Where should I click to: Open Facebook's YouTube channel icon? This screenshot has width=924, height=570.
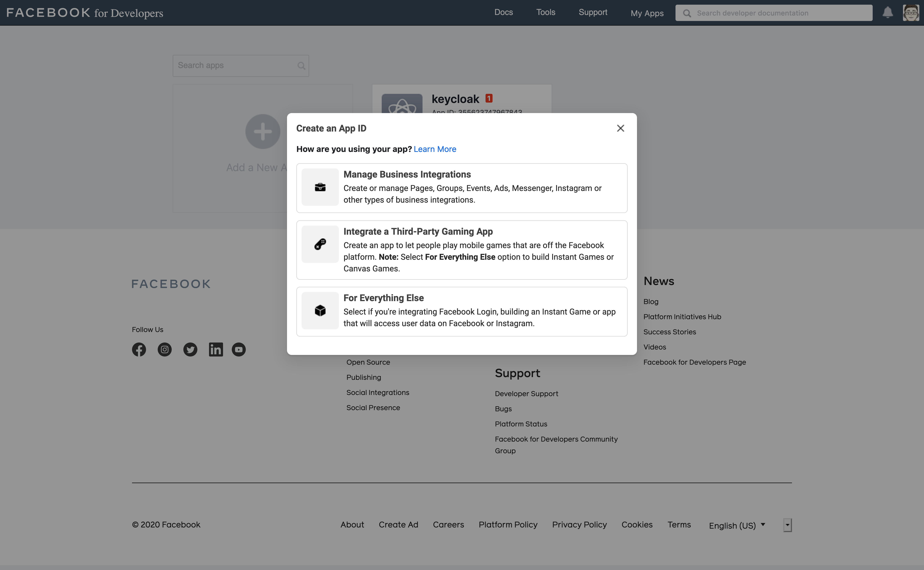coord(238,349)
